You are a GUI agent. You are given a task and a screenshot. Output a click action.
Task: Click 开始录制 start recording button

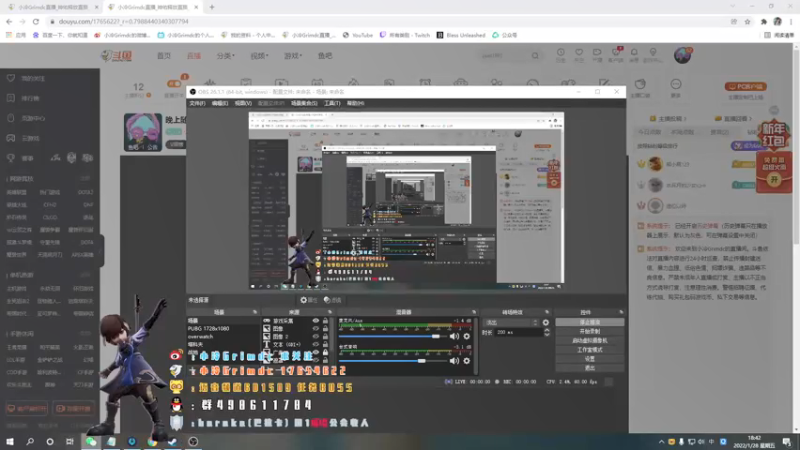[x=590, y=332]
